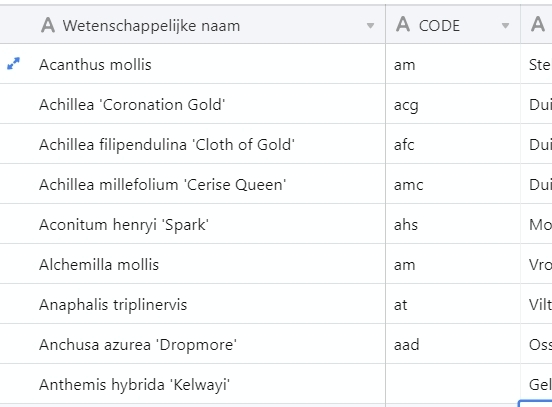Select code cell containing acg
Image resolution: width=552 pixels, height=407 pixels.
click(453, 104)
